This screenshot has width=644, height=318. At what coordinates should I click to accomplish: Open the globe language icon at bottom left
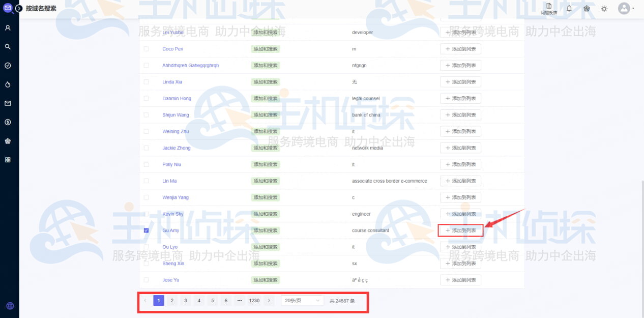(9, 305)
